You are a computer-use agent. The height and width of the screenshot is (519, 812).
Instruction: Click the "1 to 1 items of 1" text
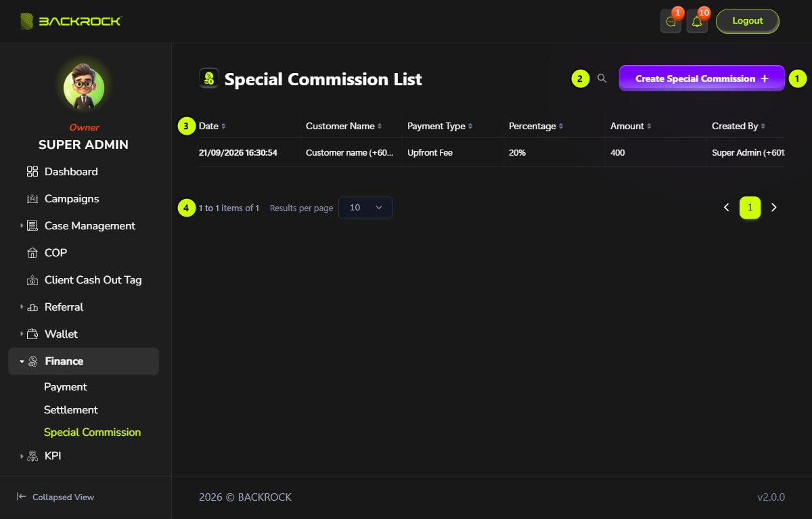[x=229, y=208]
